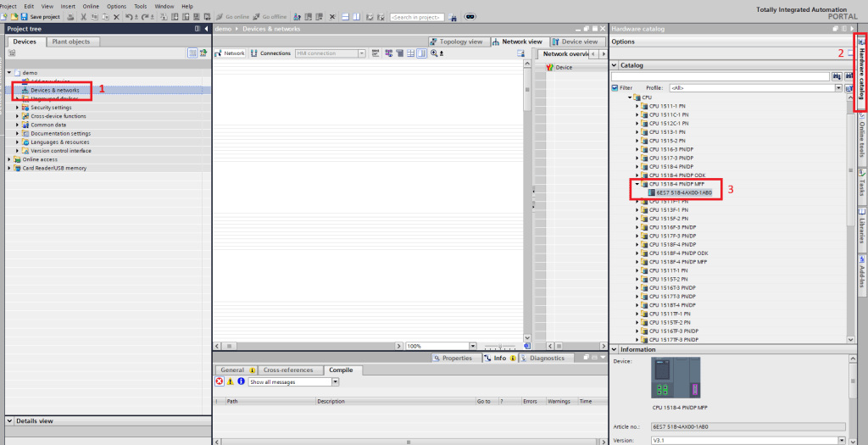This screenshot has width=868, height=445.
Task: Open the Profile <All> dropdown
Action: tap(838, 87)
